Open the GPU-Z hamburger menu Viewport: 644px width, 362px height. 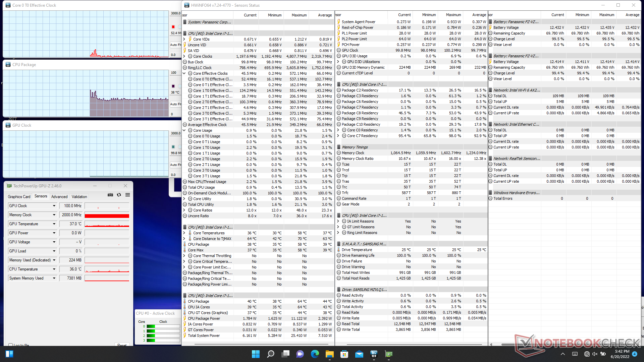point(127,195)
